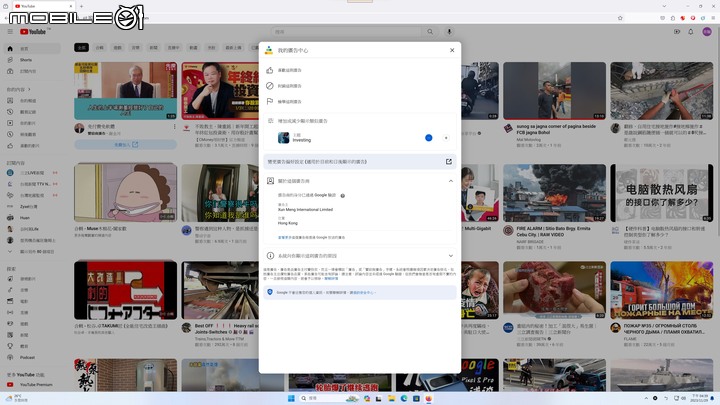Open FIRE ALARM Sitio Bato video thumbnail

click(x=554, y=193)
